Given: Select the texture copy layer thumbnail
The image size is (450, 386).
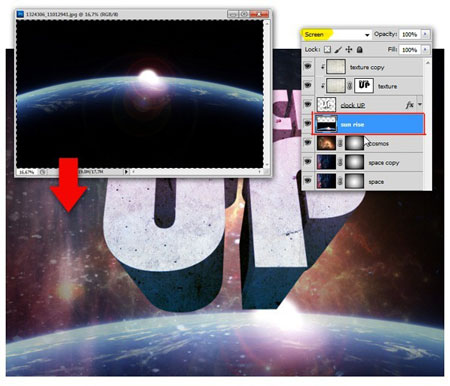Looking at the screenshot, I should pos(336,67).
